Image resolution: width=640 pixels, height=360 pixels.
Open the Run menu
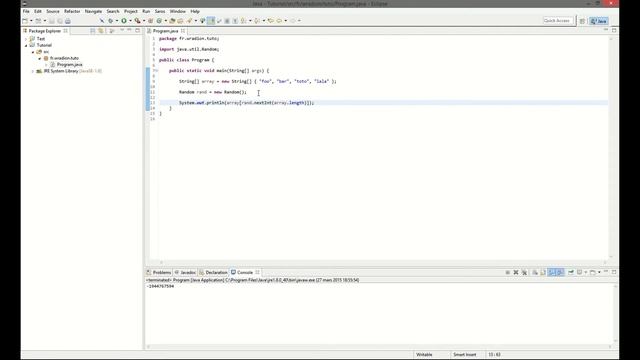(x=146, y=11)
